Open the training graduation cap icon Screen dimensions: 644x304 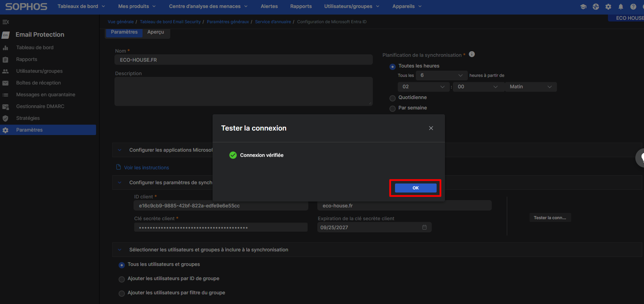click(x=583, y=7)
